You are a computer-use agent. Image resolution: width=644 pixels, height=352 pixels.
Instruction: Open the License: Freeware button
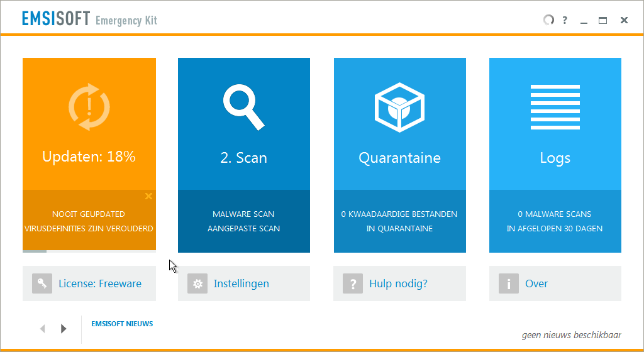[100, 283]
